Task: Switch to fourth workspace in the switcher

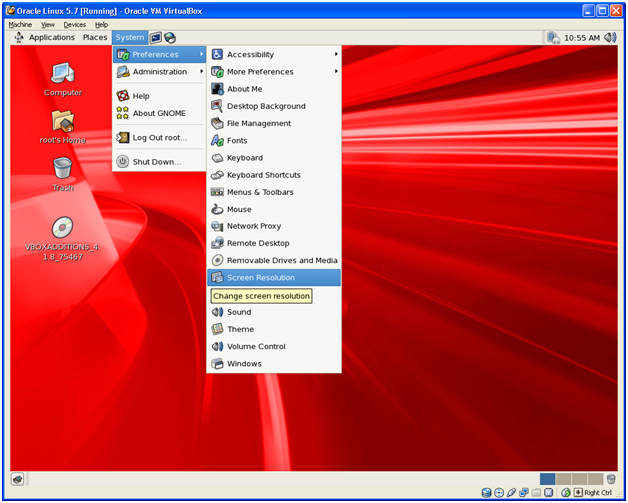Action: coord(596,479)
